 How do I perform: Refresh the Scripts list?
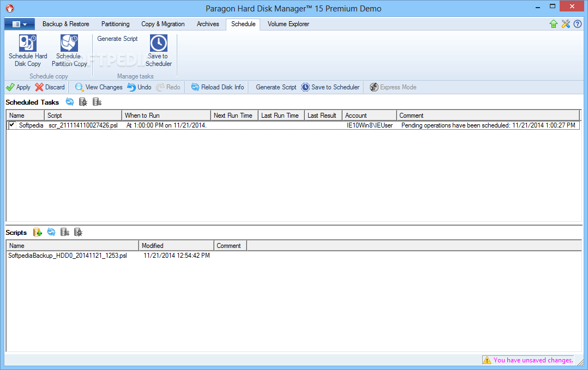tap(51, 232)
